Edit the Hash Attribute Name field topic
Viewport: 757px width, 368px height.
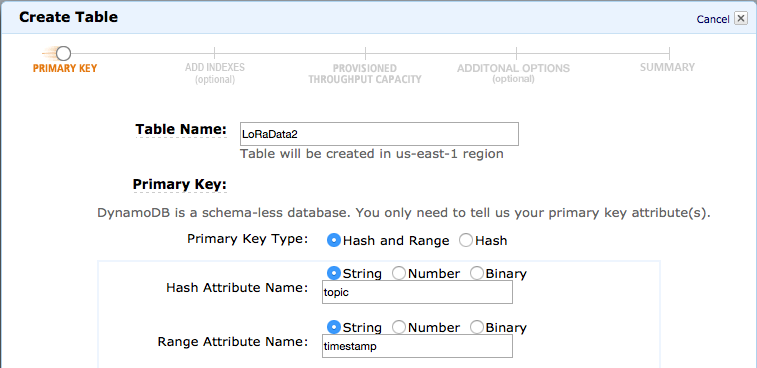tap(417, 292)
